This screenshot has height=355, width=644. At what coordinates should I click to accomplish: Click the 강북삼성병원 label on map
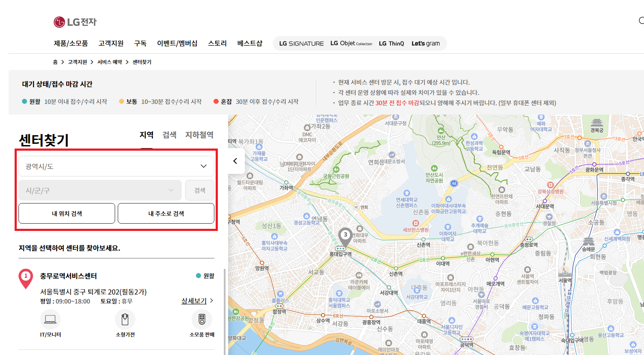tap(550, 191)
